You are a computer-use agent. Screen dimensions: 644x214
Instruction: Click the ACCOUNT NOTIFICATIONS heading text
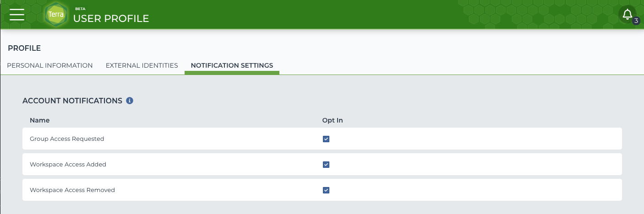72,101
